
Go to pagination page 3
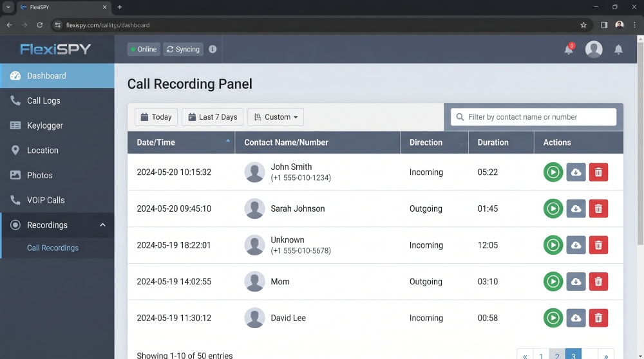(x=573, y=355)
